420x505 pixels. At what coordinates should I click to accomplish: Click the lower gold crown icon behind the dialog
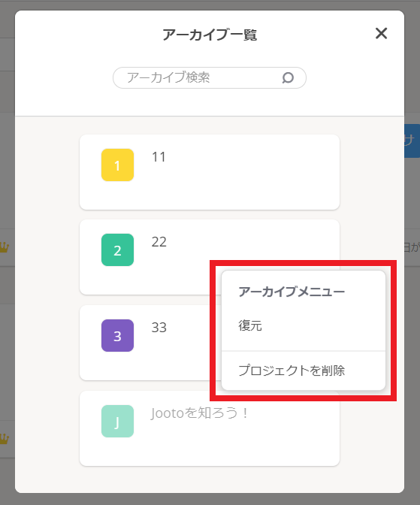click(x=5, y=439)
